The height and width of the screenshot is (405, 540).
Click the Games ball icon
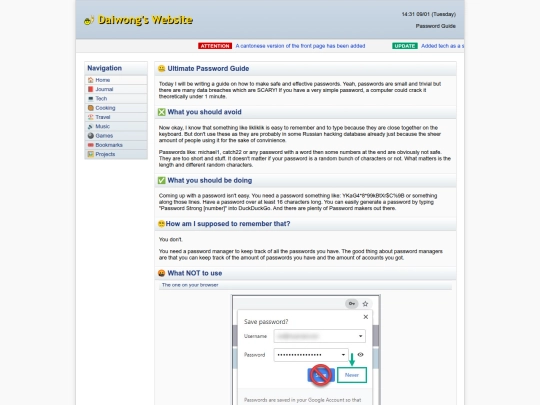[x=91, y=136]
